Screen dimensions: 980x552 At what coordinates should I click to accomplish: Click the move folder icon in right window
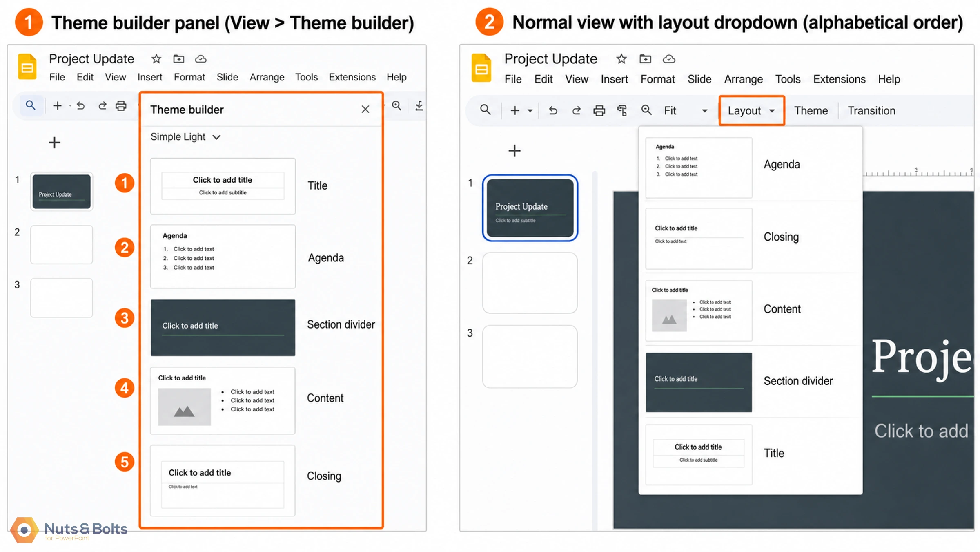(645, 59)
